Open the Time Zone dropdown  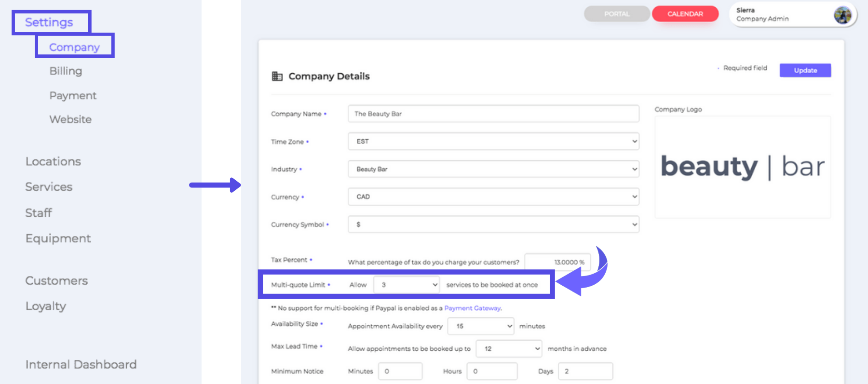(x=493, y=141)
